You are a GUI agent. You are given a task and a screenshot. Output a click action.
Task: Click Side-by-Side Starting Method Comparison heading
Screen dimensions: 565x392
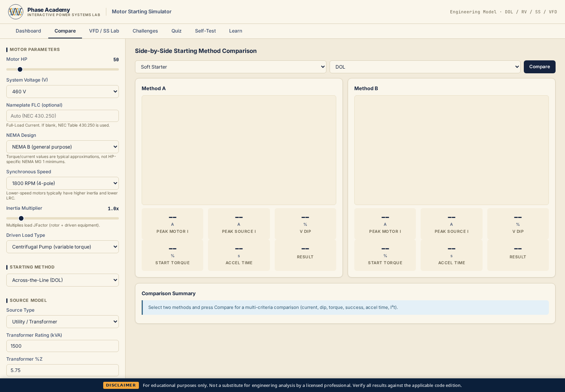click(x=196, y=51)
